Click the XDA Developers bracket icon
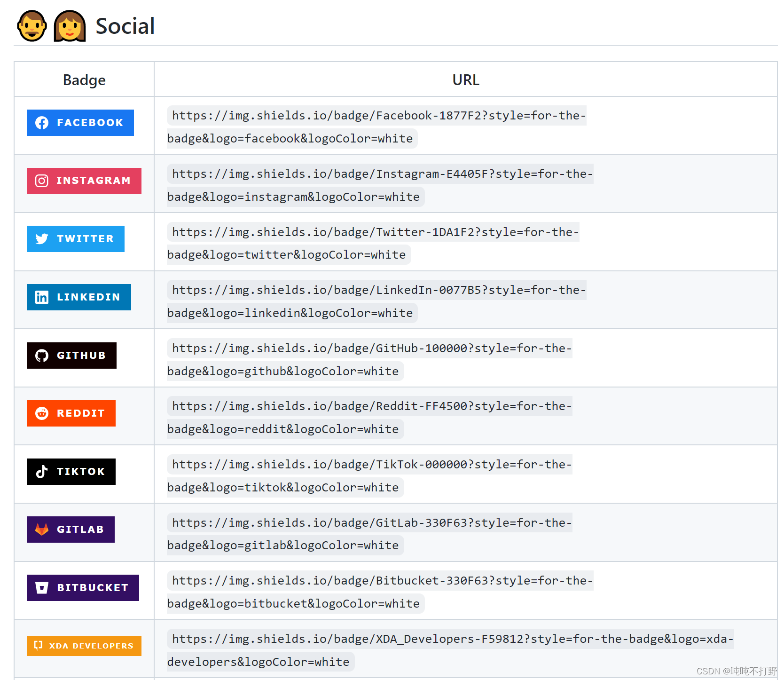 pos(39,646)
